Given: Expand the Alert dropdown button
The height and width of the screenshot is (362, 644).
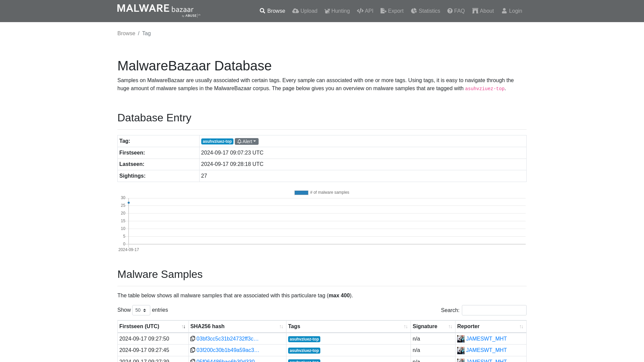Looking at the screenshot, I should 247,141.
